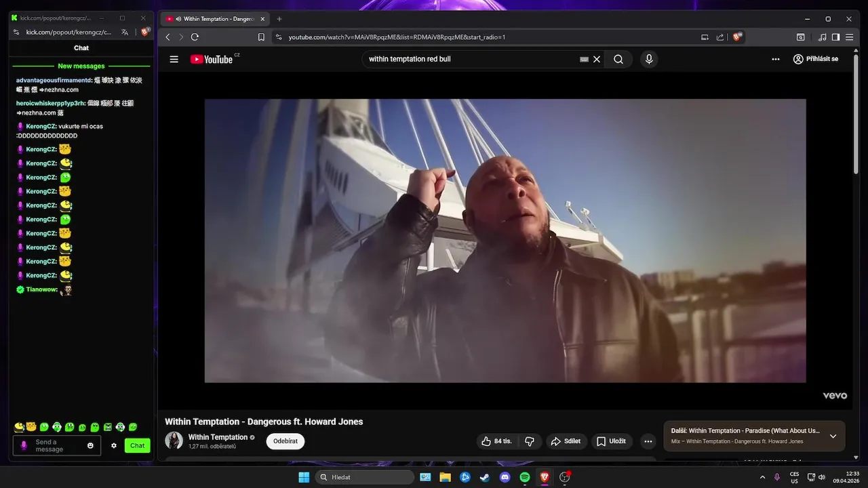This screenshot has width=868, height=488.
Task: Click the magnifier search button
Action: click(x=618, y=59)
